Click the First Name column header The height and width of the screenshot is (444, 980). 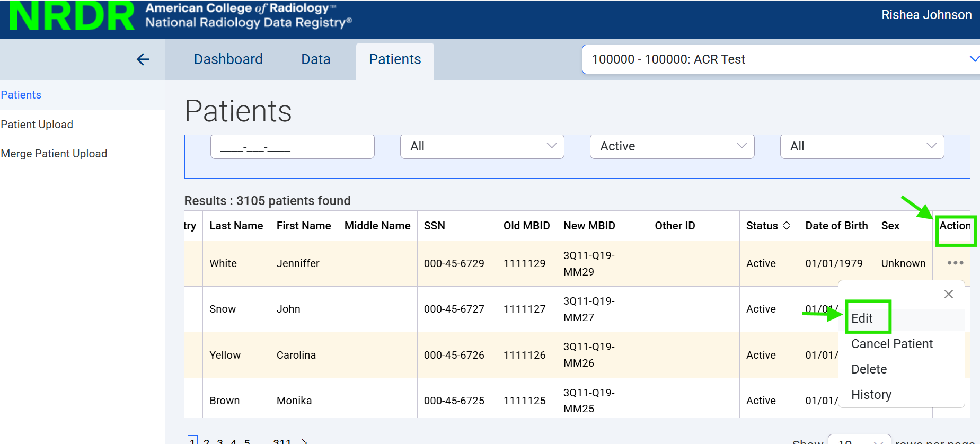tap(304, 226)
